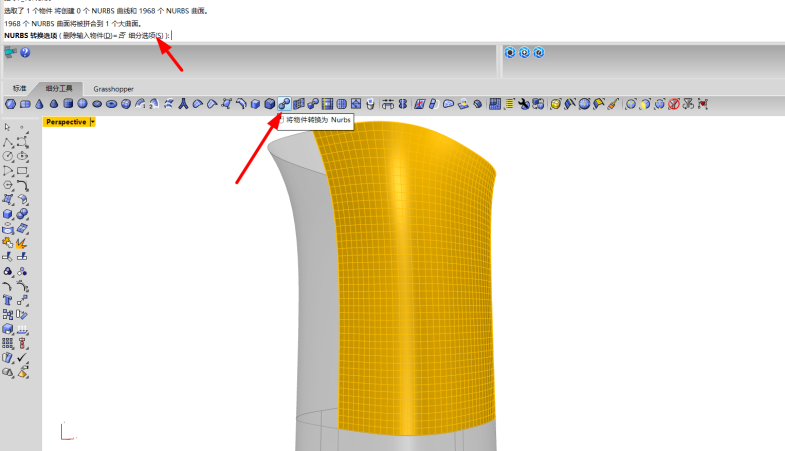Open the 细分工具 toolbar tab
Viewport: 785px width, 451px height.
(59, 89)
